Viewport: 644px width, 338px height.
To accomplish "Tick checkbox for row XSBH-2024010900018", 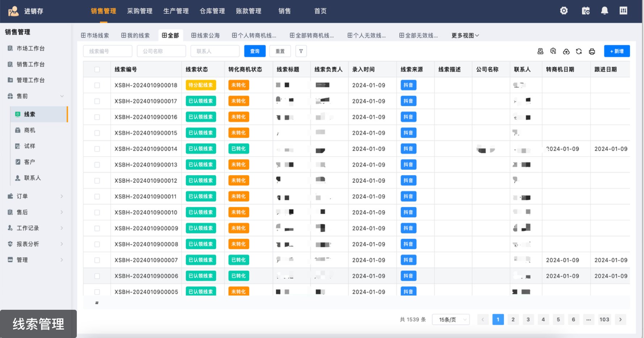I will coord(97,85).
